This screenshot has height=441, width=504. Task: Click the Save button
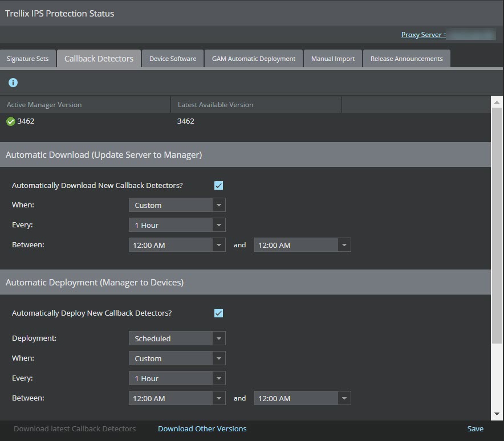pyautogui.click(x=475, y=428)
